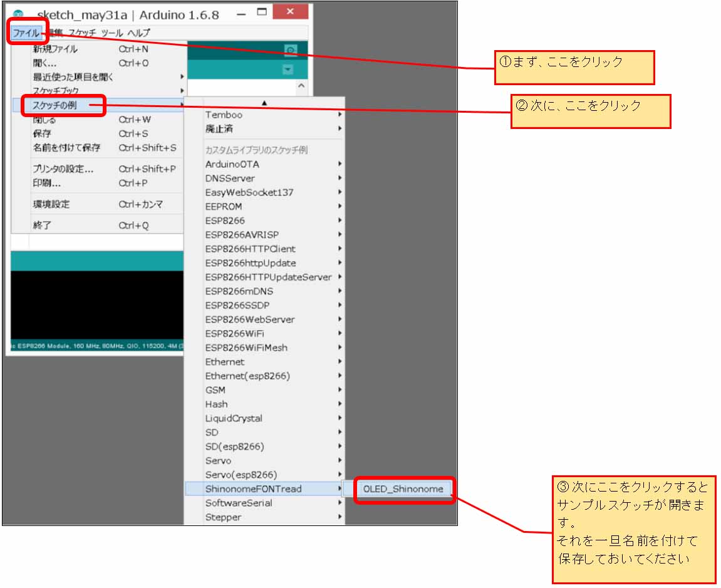Select ShinonomeFONTread library entry
721x588 pixels.
(264, 488)
